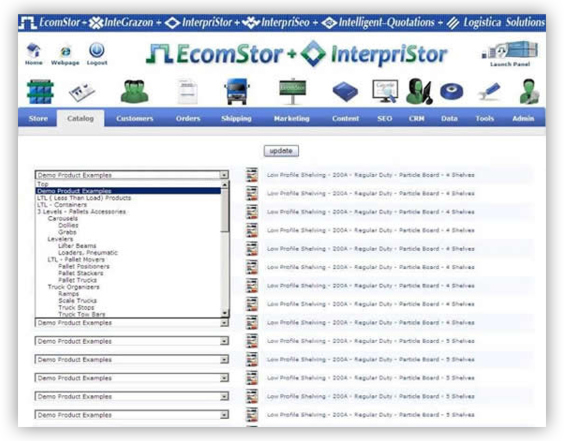Choose Dollies in the list
This screenshot has height=441, width=564.
(x=128, y=225)
